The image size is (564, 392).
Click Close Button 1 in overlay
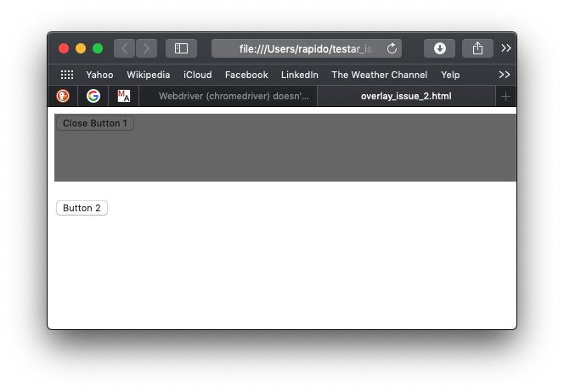[95, 123]
